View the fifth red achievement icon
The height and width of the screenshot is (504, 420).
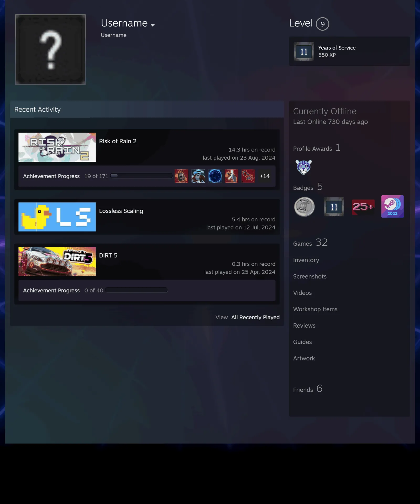[x=248, y=176]
